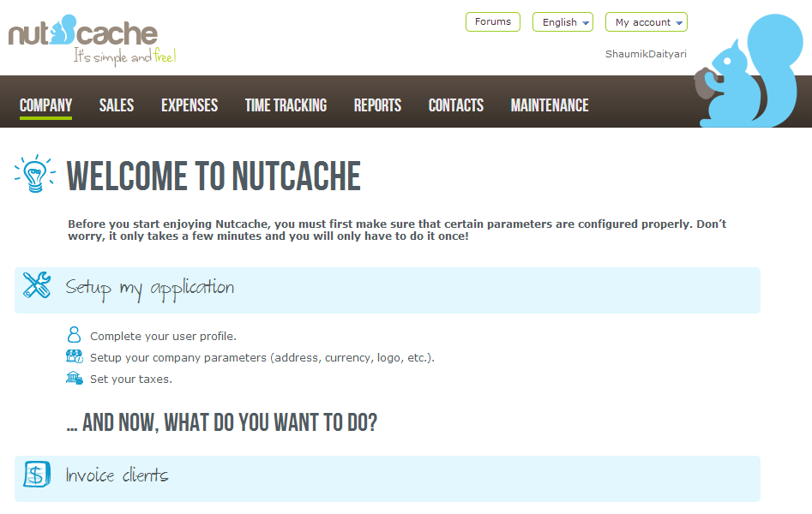Click the wrench and screwdriver setup icon

point(37,285)
